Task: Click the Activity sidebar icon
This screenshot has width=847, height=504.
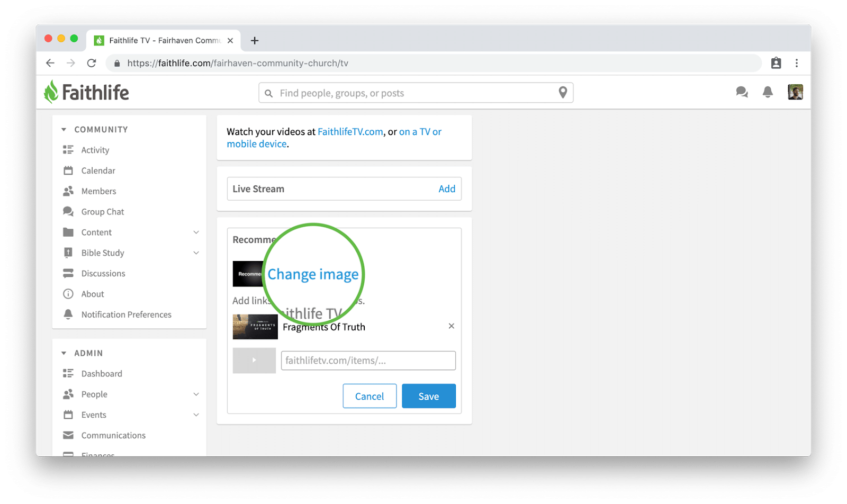Action: click(x=68, y=150)
